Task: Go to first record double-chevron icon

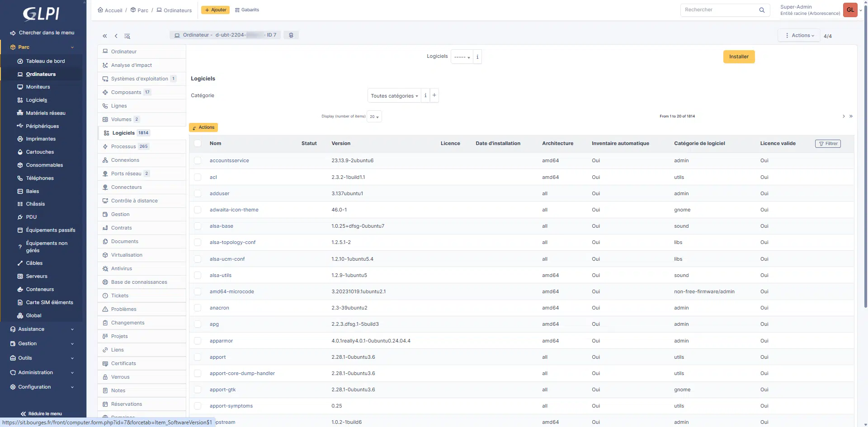Action: tap(105, 36)
